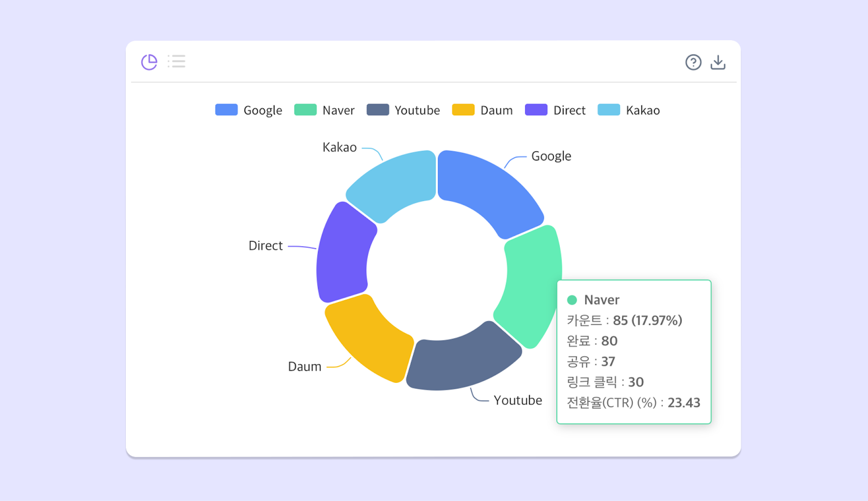Click the Direct legend label text
Screen dimensions: 868x501
pyautogui.click(x=570, y=111)
